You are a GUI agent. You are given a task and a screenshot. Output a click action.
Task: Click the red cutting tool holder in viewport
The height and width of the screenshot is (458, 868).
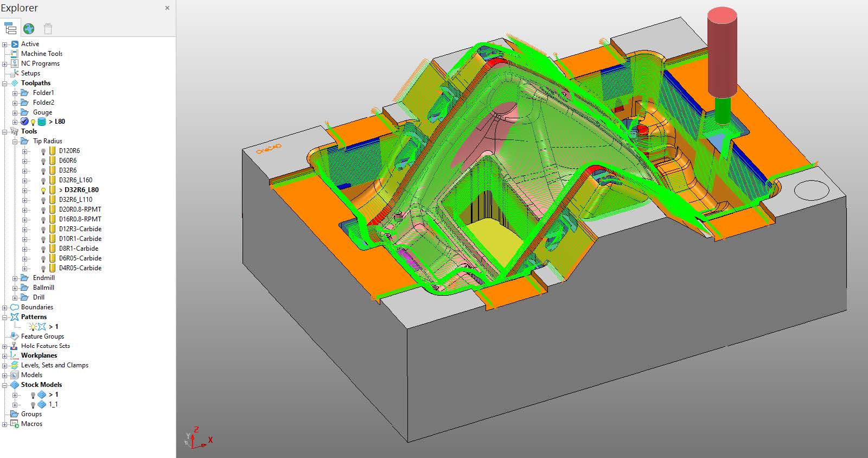722,53
